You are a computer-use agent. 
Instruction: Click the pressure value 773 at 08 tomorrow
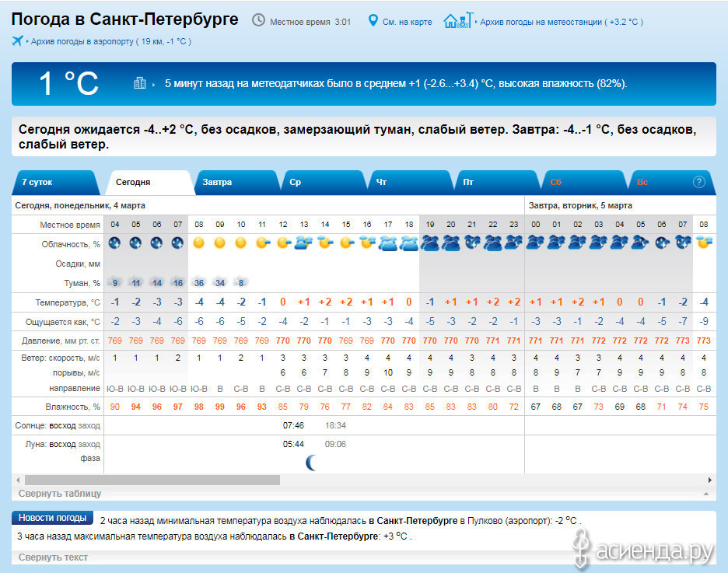coord(704,341)
